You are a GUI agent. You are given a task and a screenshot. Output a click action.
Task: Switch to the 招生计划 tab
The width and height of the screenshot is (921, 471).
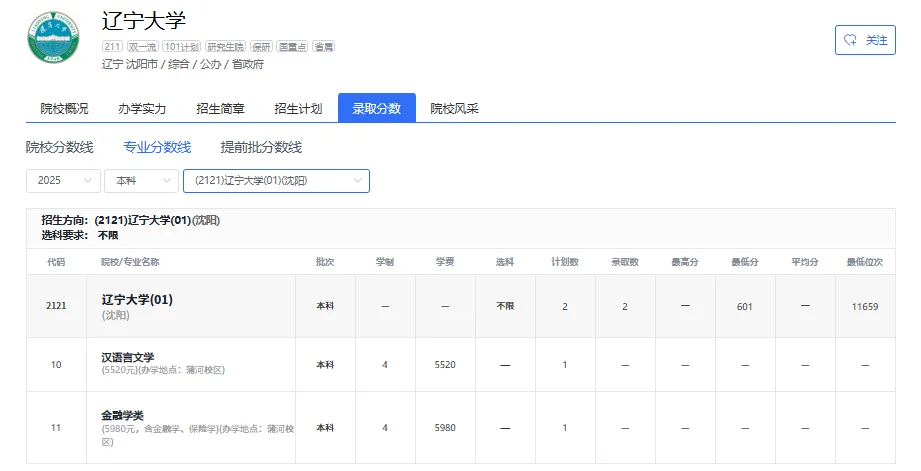click(298, 109)
